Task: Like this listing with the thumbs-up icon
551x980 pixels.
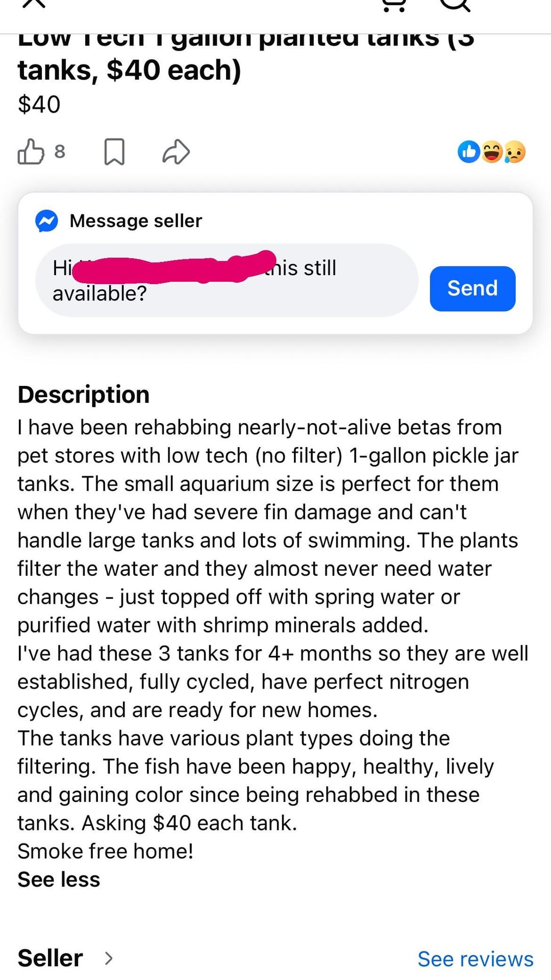Action: (x=31, y=152)
